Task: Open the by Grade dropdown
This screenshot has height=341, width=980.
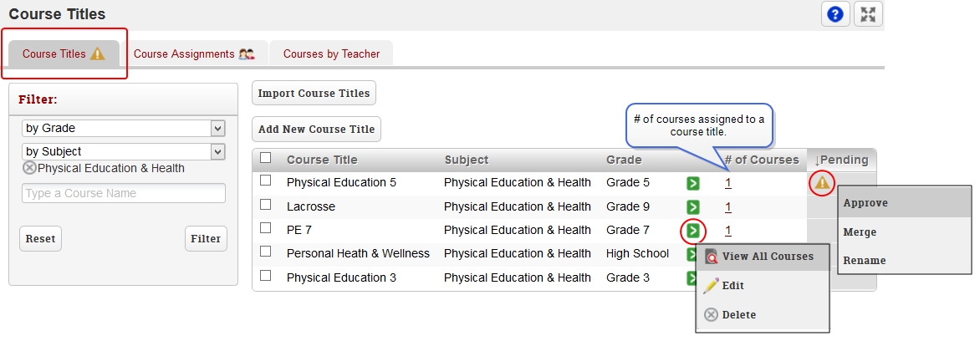Action: coord(124,129)
